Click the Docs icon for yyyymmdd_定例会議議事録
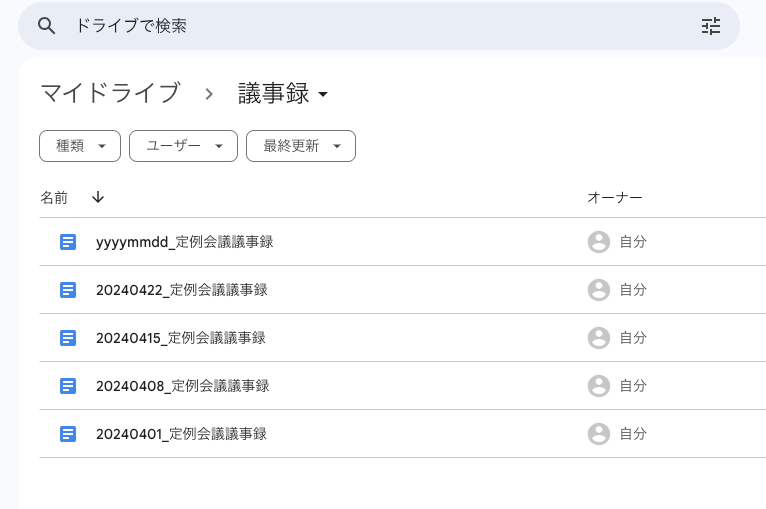 pyautogui.click(x=68, y=242)
